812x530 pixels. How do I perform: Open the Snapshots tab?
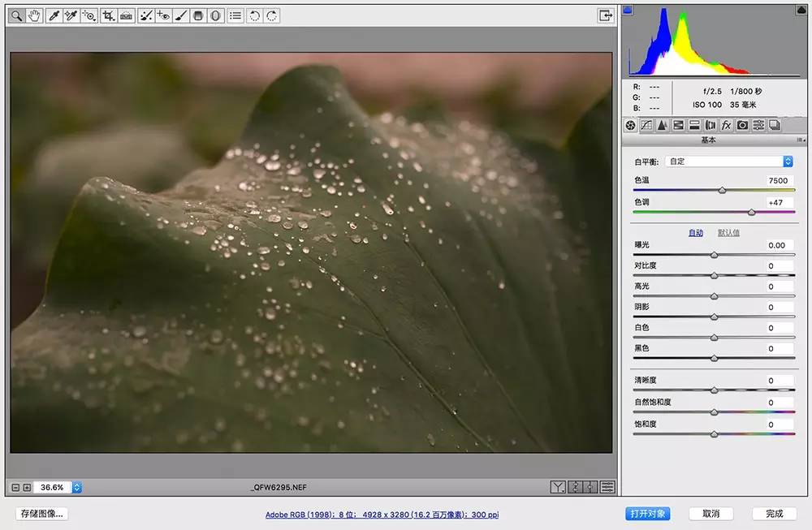775,125
